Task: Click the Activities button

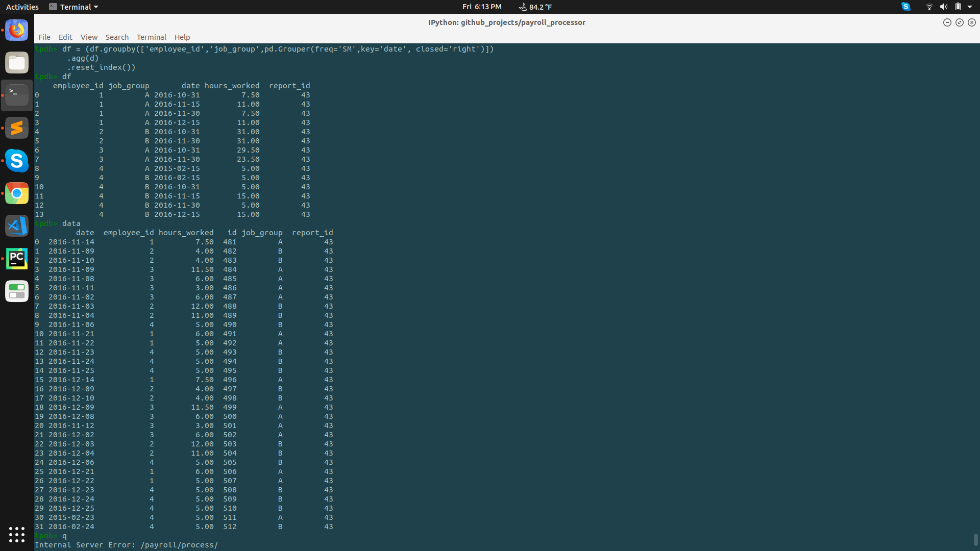Action: [x=22, y=7]
